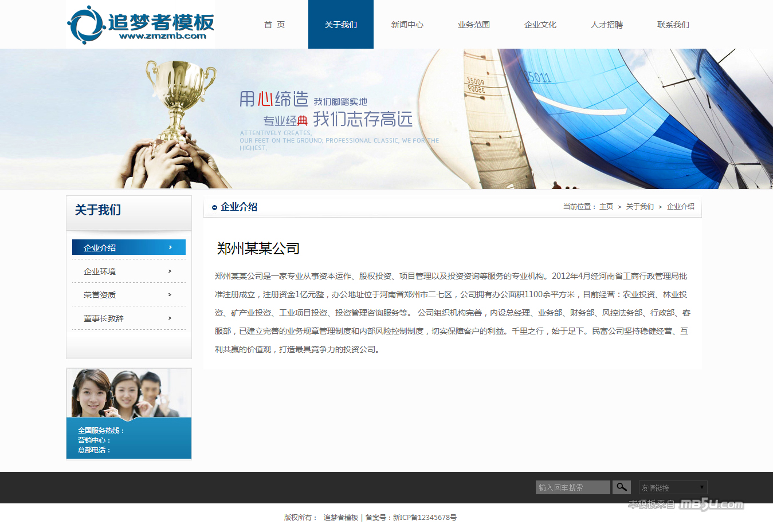Click the 追梦者模板 site logo
The width and height of the screenshot is (773, 532).
point(140,25)
